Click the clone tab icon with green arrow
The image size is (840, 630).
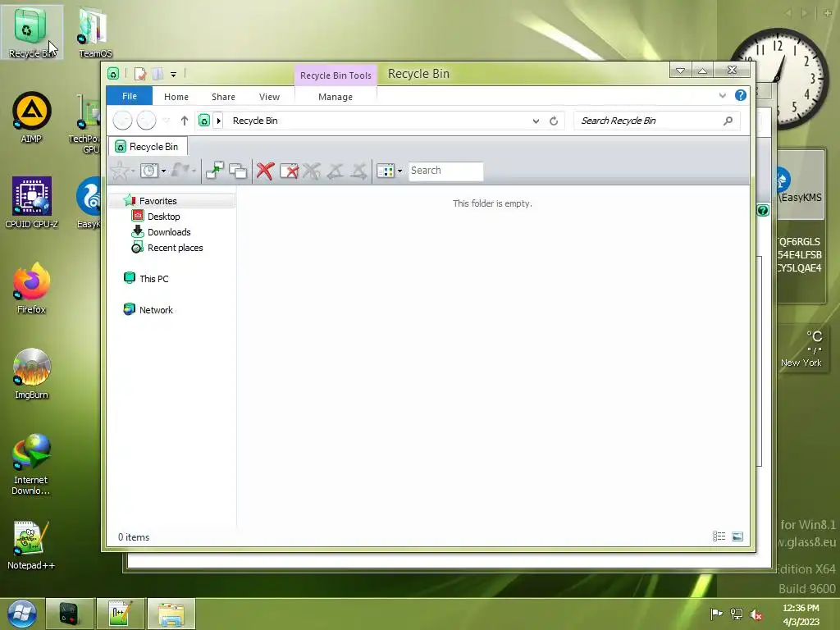point(215,171)
